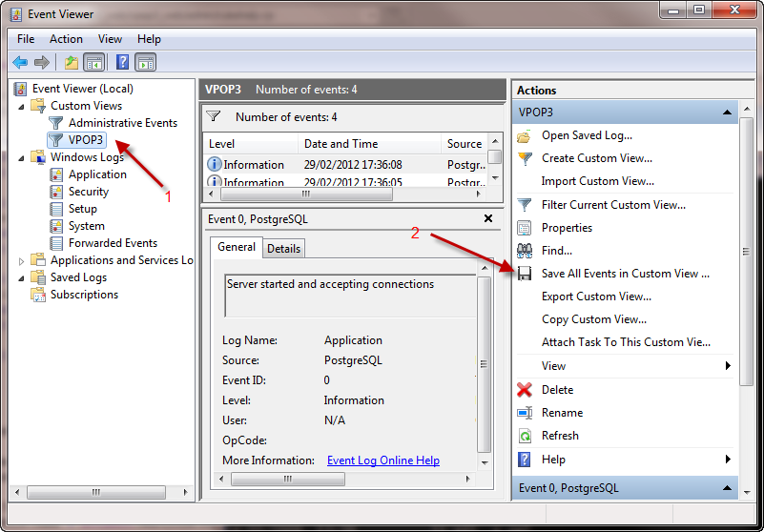Open the Action menu
This screenshot has width=764, height=532.
tap(66, 39)
